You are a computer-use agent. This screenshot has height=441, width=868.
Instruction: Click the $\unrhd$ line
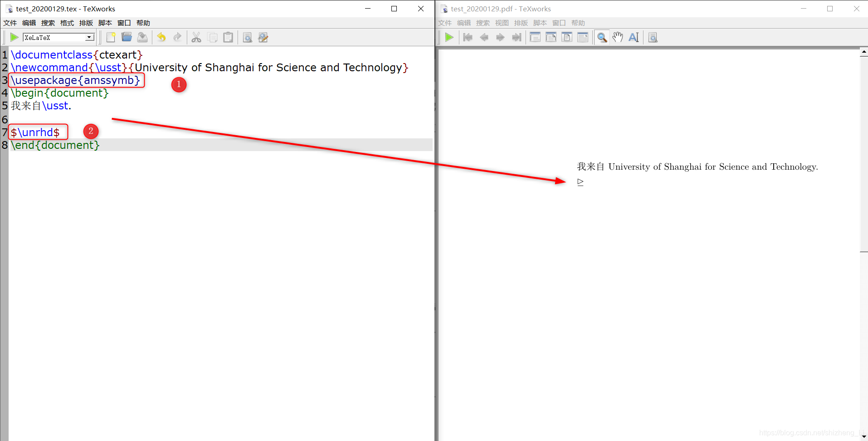click(x=35, y=132)
